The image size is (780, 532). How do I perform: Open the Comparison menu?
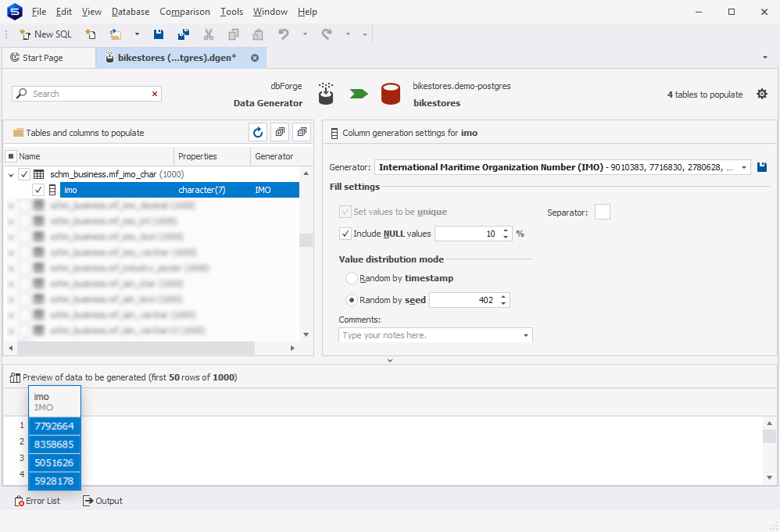pyautogui.click(x=184, y=12)
